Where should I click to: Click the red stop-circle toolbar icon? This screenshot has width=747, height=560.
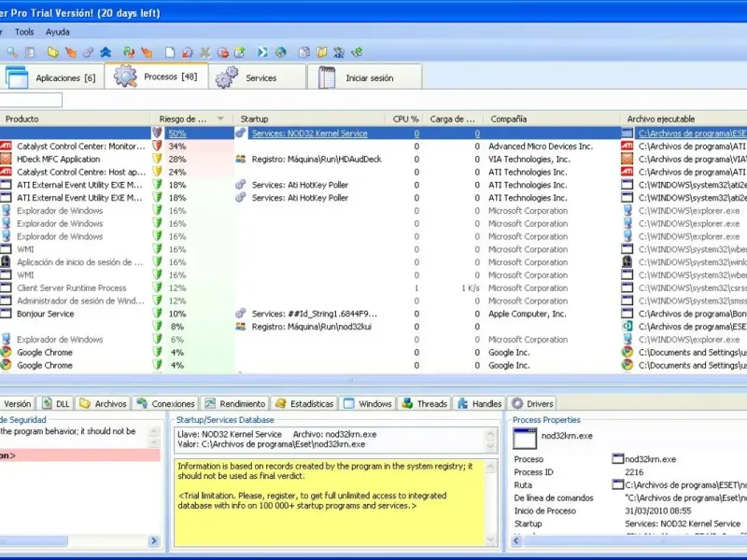(222, 52)
